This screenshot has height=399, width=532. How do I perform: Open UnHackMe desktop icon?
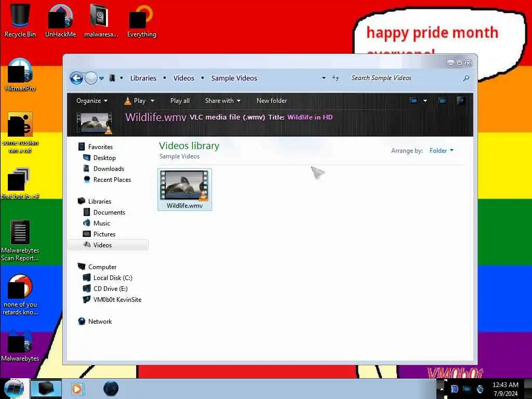tap(60, 20)
